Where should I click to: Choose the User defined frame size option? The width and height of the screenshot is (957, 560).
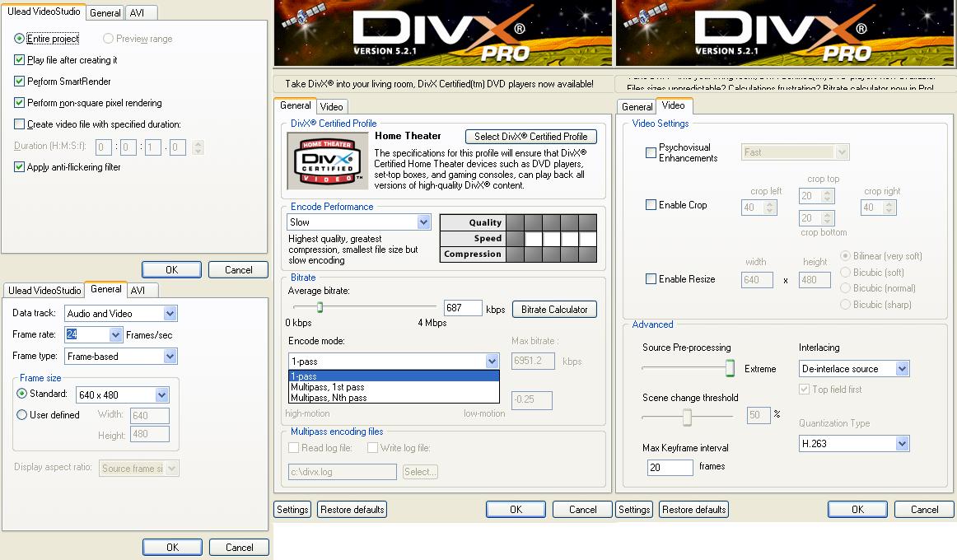[x=22, y=415]
